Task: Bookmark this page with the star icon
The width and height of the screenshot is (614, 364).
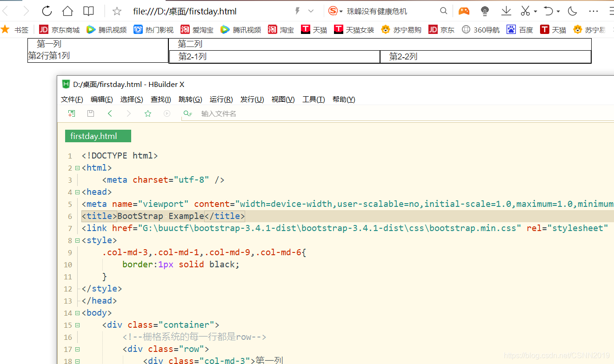Action: [x=117, y=11]
